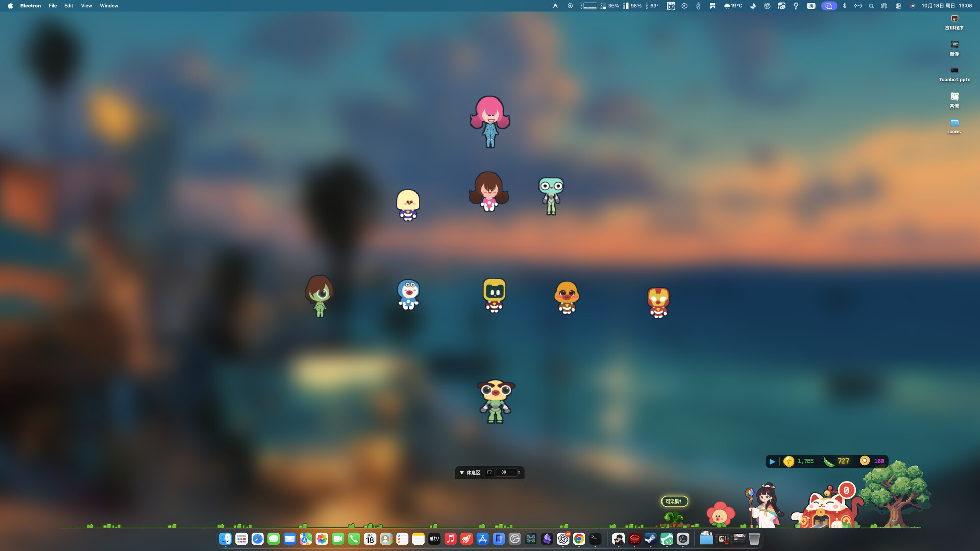Click the red flower creature

pyautogui.click(x=720, y=514)
